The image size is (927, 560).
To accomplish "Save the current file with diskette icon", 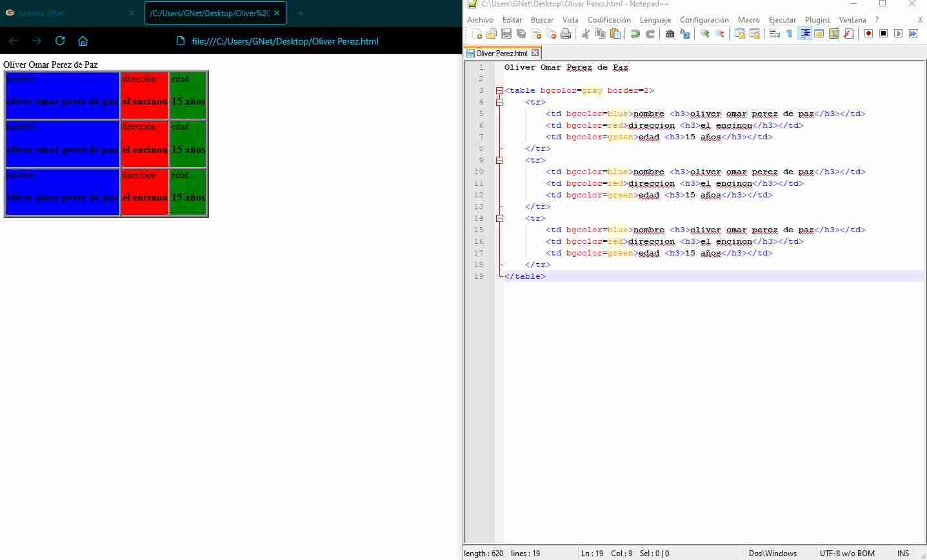I will (x=506, y=34).
